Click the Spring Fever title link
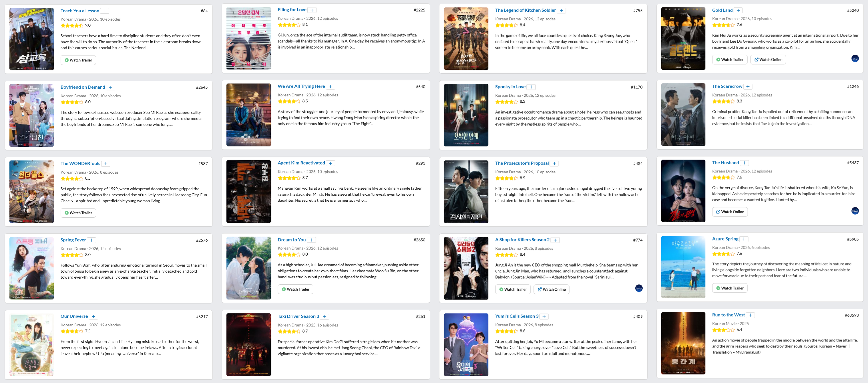Image resolution: width=868 pixels, height=383 pixels. click(x=73, y=240)
